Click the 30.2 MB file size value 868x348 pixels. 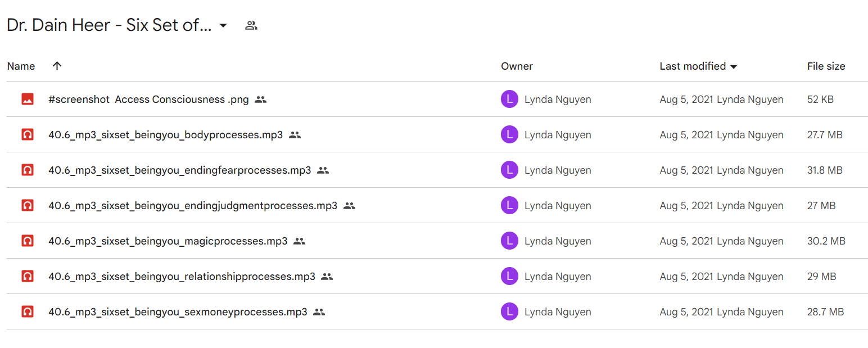(826, 241)
